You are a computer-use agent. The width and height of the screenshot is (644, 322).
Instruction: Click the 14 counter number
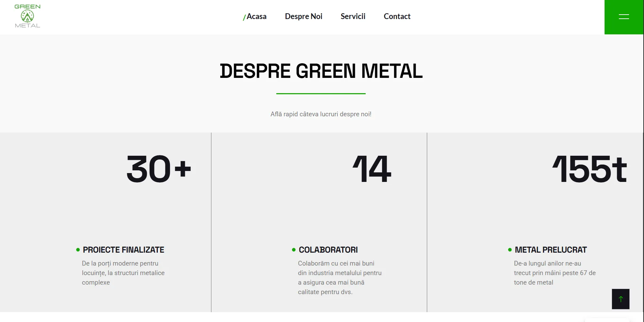tap(372, 169)
